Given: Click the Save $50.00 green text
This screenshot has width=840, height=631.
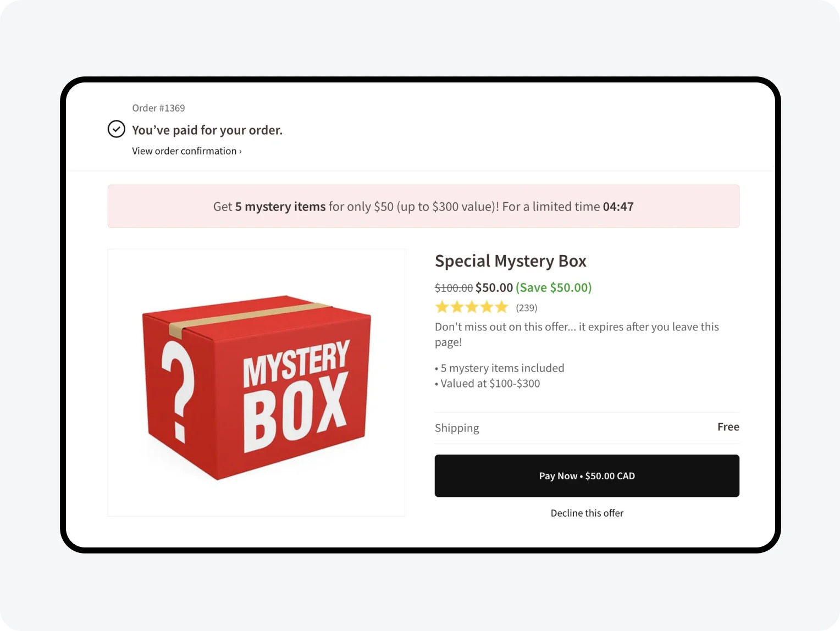Looking at the screenshot, I should coord(554,287).
